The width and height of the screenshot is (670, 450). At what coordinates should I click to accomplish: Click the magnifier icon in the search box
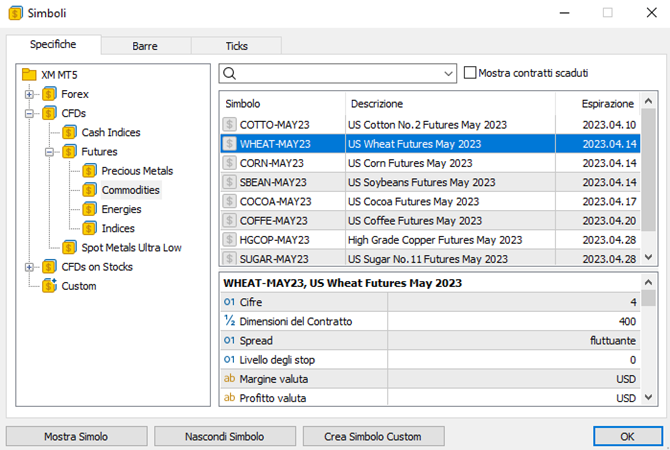[229, 74]
